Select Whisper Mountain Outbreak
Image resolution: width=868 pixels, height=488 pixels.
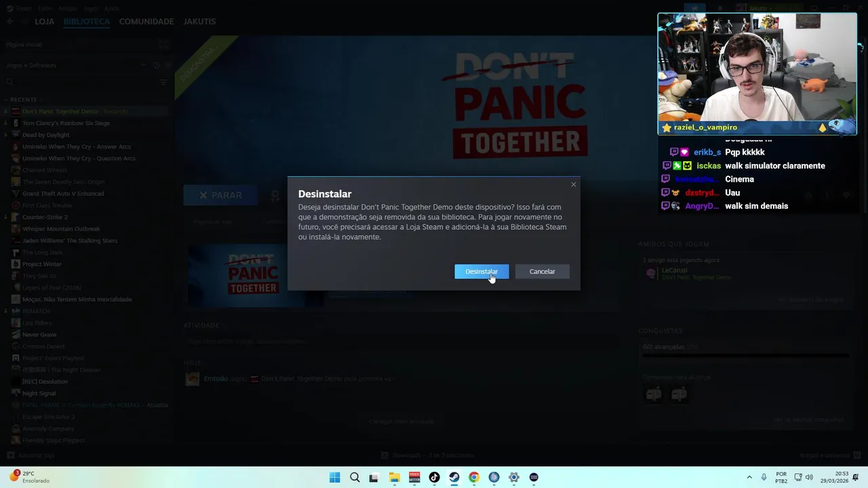61,229
